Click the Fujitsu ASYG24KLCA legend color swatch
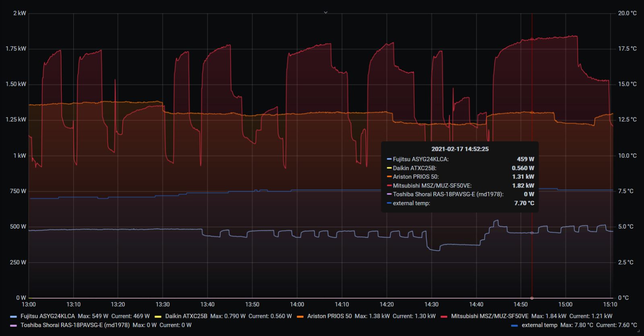 pyautogui.click(x=14, y=317)
